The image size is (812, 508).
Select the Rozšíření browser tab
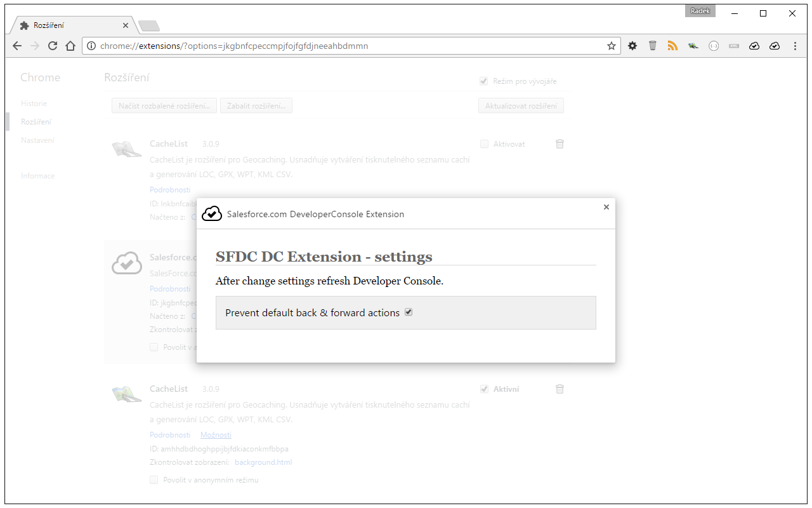[73, 25]
